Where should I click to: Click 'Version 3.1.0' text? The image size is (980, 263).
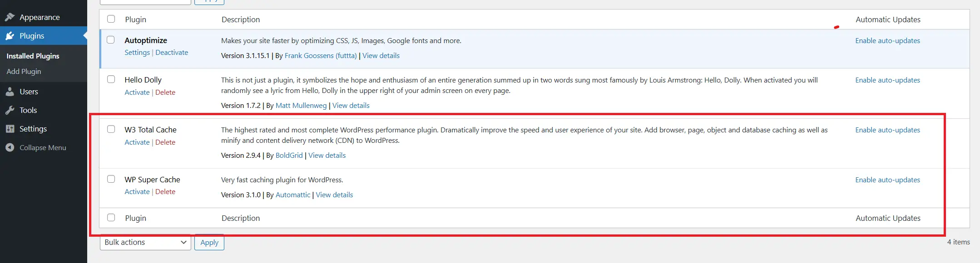(241, 195)
